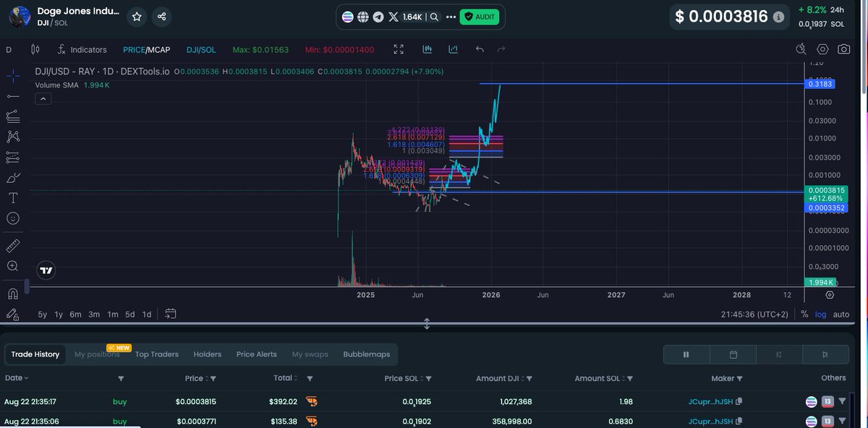Open the candle chart type selector
Screen dimensions: 868x428
click(x=35, y=49)
